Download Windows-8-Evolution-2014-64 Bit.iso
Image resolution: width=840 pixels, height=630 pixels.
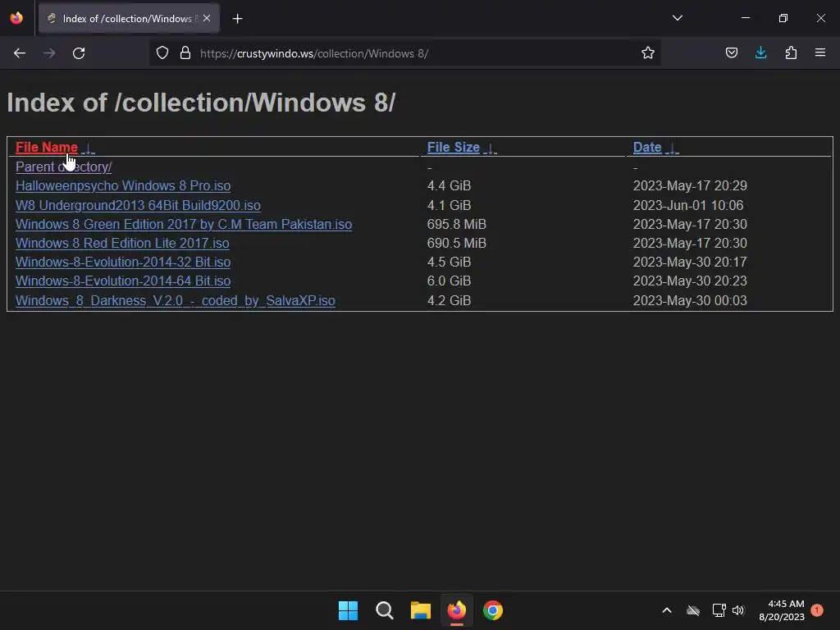click(123, 281)
